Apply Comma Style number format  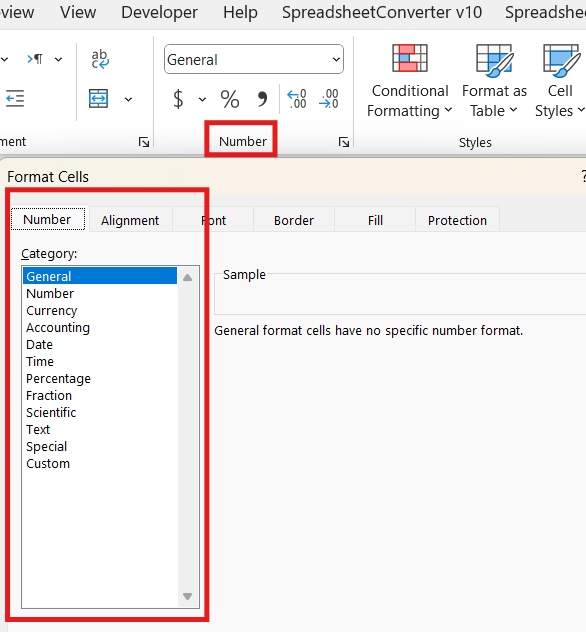(262, 99)
